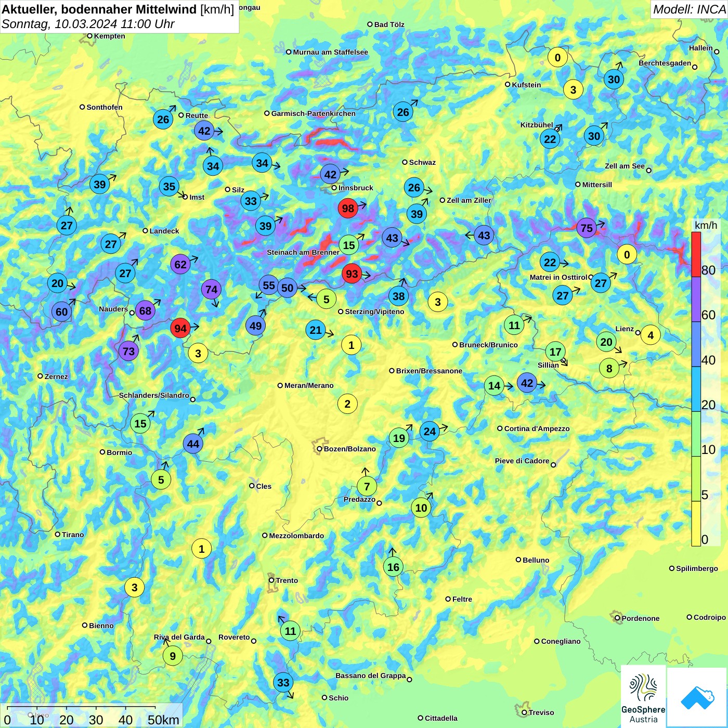Select the Innsbruck city label

(356, 188)
